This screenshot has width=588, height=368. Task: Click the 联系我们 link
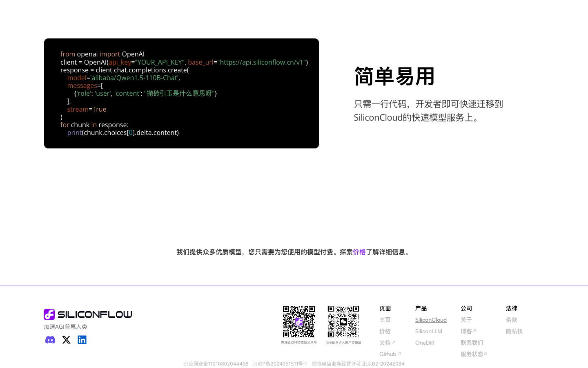(x=472, y=343)
